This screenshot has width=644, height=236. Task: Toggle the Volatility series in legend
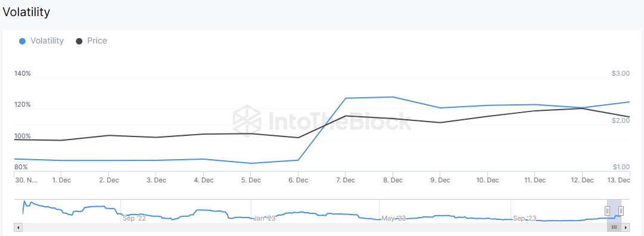[42, 41]
